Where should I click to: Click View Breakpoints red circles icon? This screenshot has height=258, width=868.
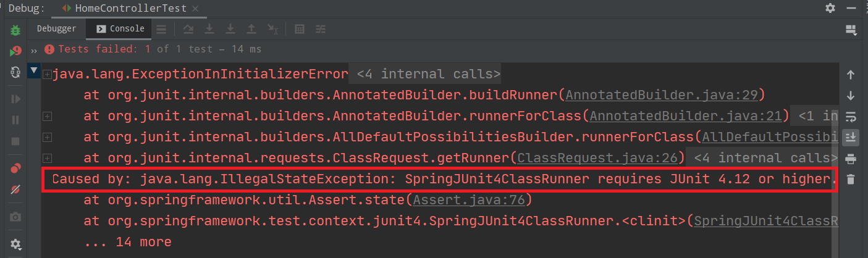coord(16,169)
